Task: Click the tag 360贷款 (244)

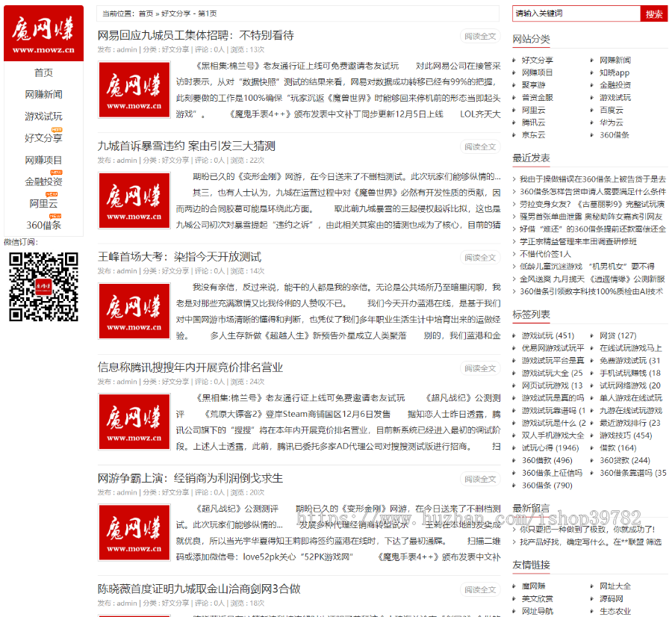Action: [624, 460]
